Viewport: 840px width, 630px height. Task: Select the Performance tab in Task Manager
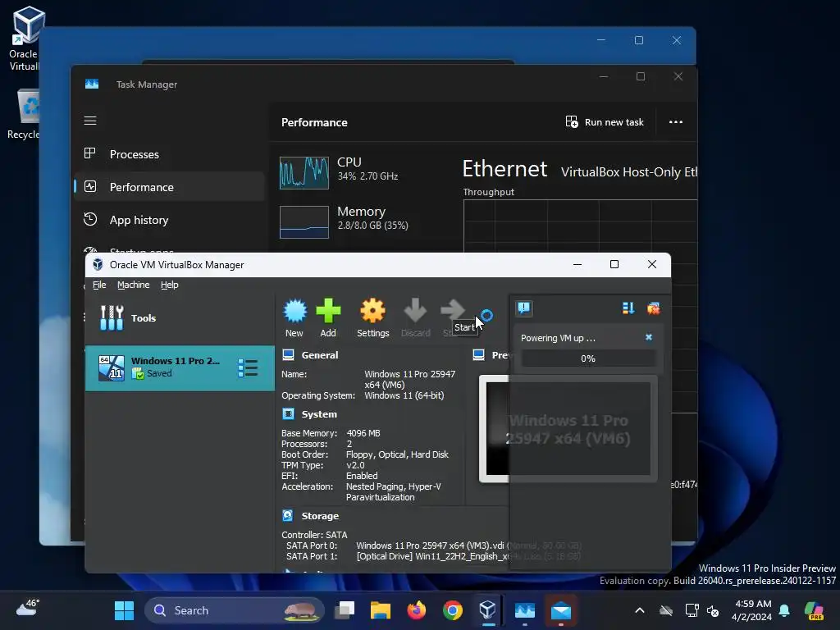[x=169, y=187]
